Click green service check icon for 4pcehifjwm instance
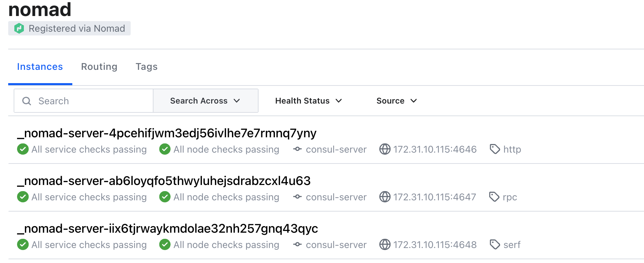 23,149
